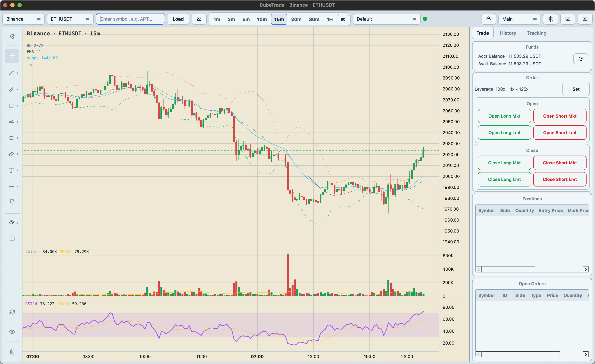The image size is (595, 364).
Task: Open the Binance exchange dropdown
Action: pyautogui.click(x=23, y=19)
